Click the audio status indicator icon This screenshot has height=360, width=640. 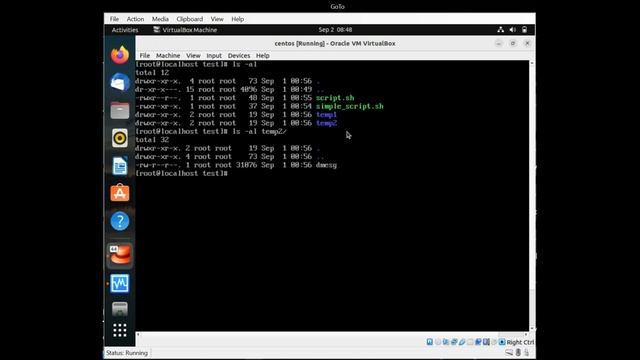446,342
